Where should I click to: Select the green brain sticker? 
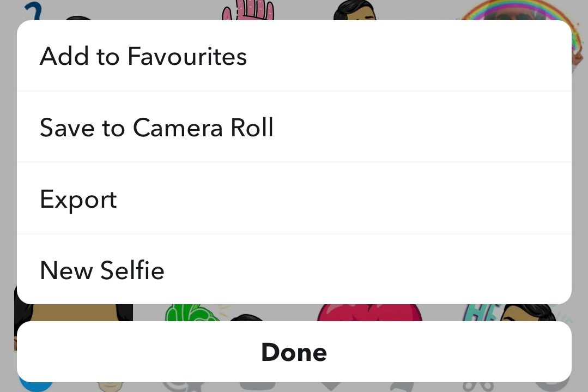(188, 313)
